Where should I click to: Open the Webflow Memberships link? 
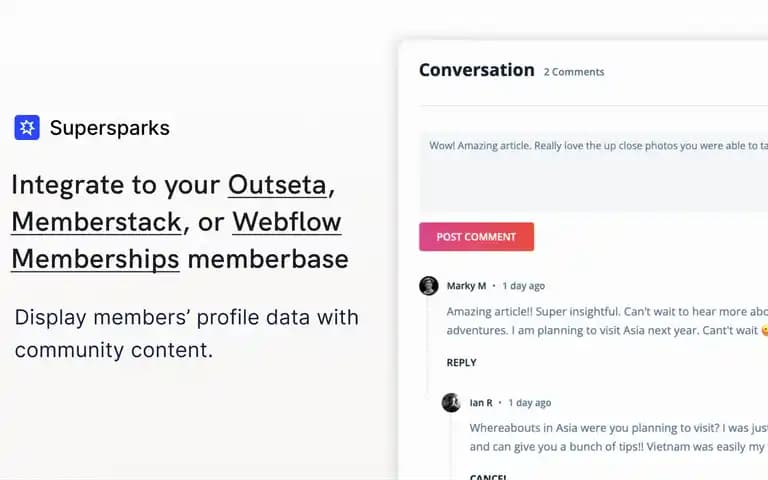click(176, 241)
